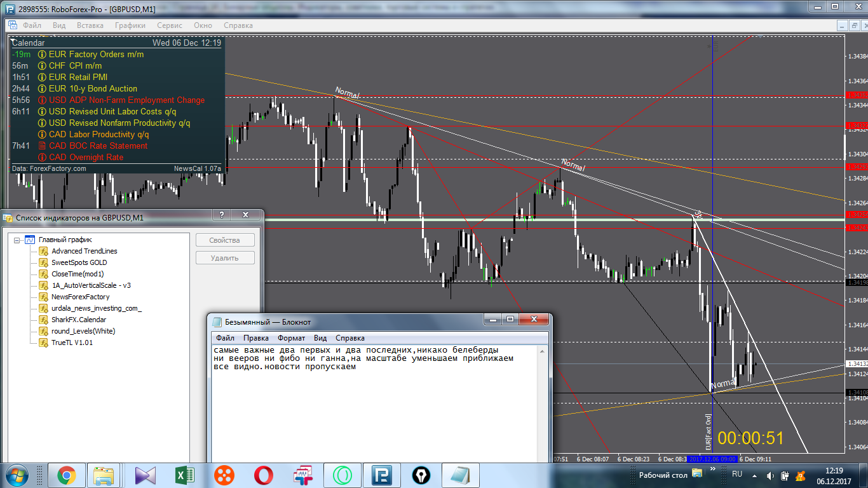868x488 pixels.
Task: Launch Visual Studio from the taskbar
Action: (145, 475)
